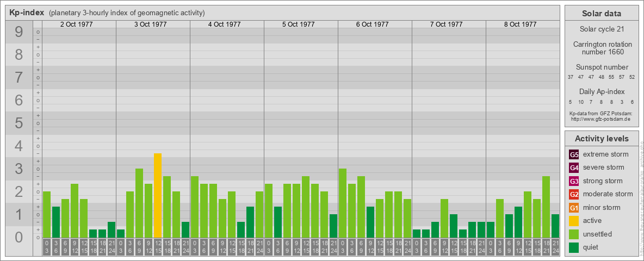Click the 3 Oct 1977 date heading
This screenshot has height=261, width=644.
tap(150, 24)
